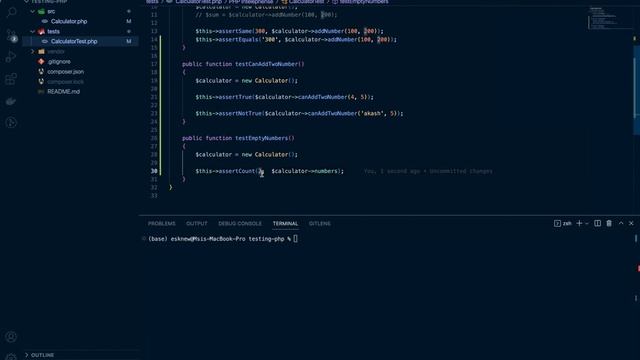
Task: Click the activity bar icon below Docker
Action: [x=11, y=122]
